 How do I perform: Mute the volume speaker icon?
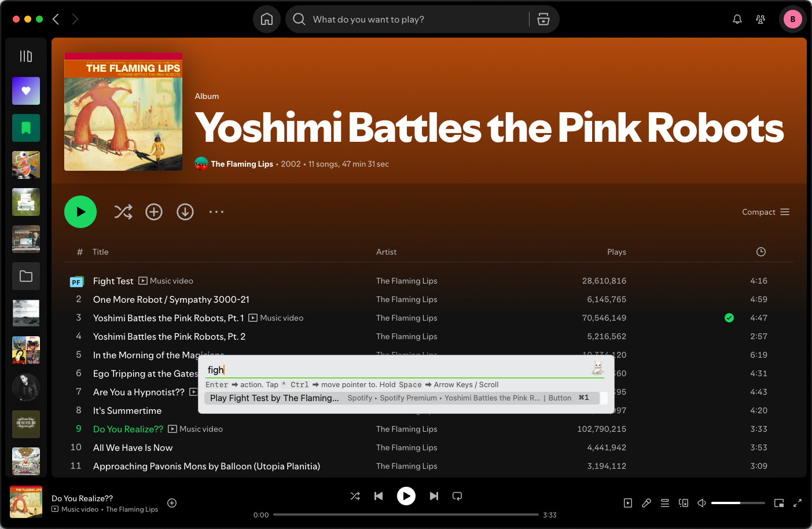point(701,503)
